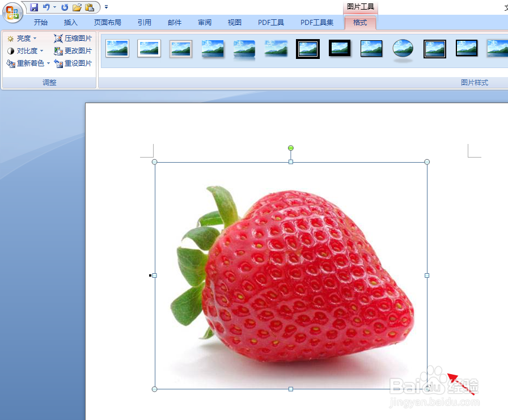Image resolution: width=508 pixels, height=420 pixels.
Task: Click the left-middle sizing handle
Action: pos(155,275)
